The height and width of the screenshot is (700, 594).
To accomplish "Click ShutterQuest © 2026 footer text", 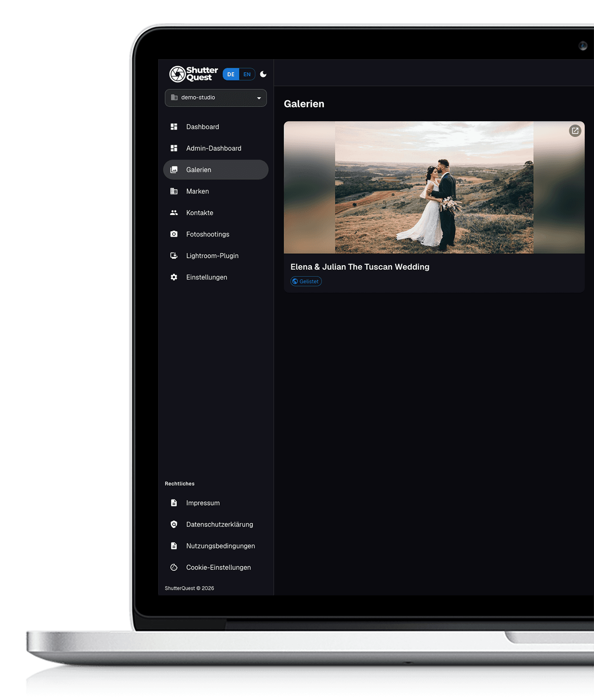I will [x=189, y=588].
